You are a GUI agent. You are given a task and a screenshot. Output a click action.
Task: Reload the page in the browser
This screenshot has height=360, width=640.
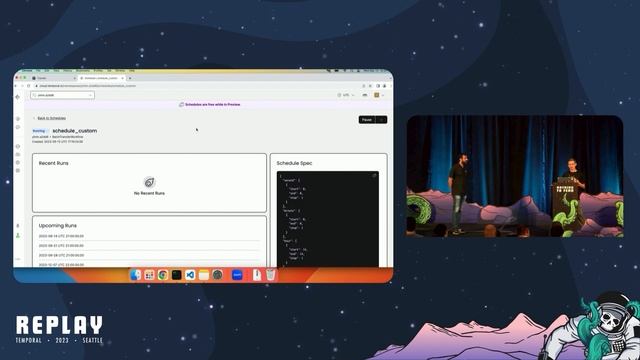(x=29, y=86)
